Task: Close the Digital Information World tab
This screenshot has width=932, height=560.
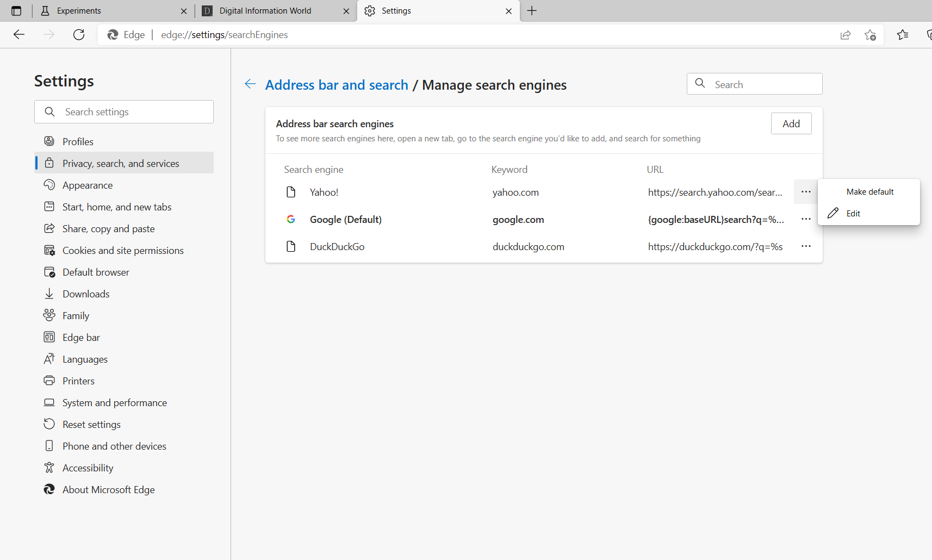Action: pyautogui.click(x=346, y=11)
